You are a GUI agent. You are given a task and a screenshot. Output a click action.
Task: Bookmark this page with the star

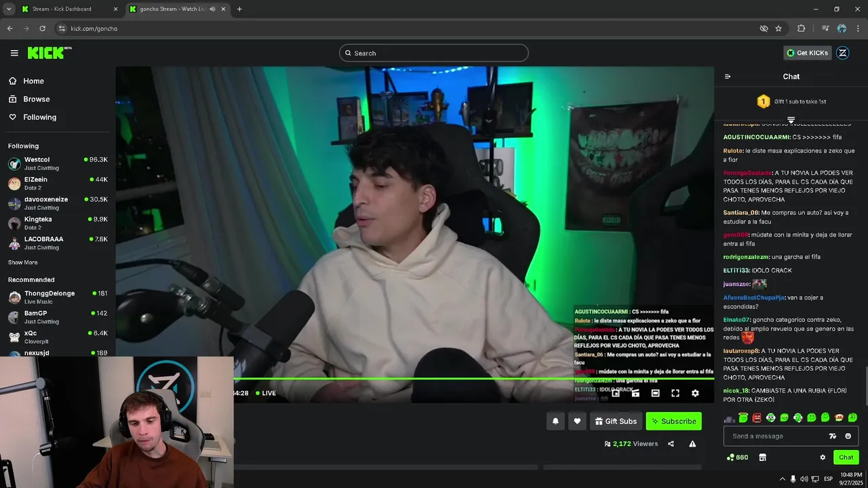[x=778, y=28]
